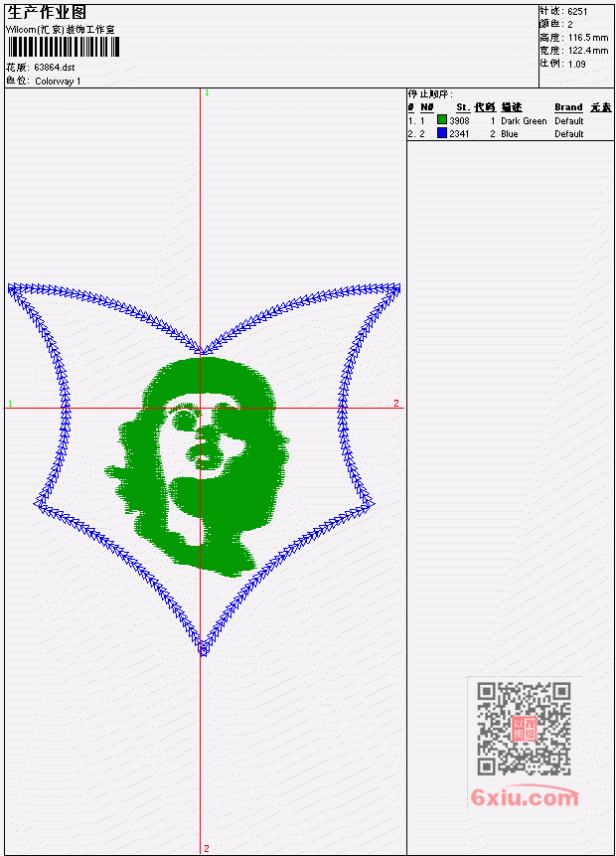Image resolution: width=616 pixels, height=856 pixels.
Task: Select the scale value 1.09
Action: pos(576,64)
